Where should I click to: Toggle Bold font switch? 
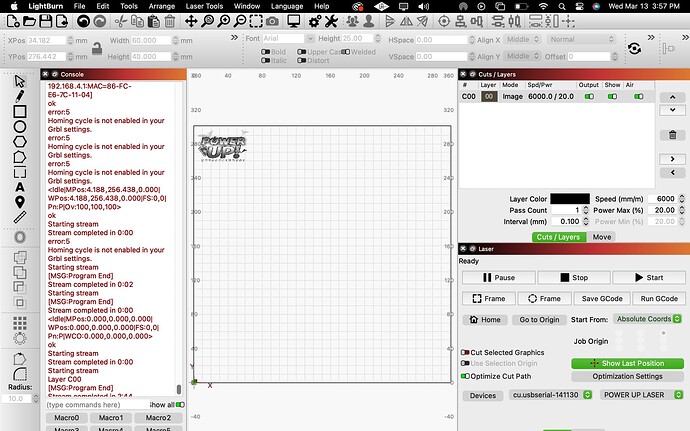265,52
